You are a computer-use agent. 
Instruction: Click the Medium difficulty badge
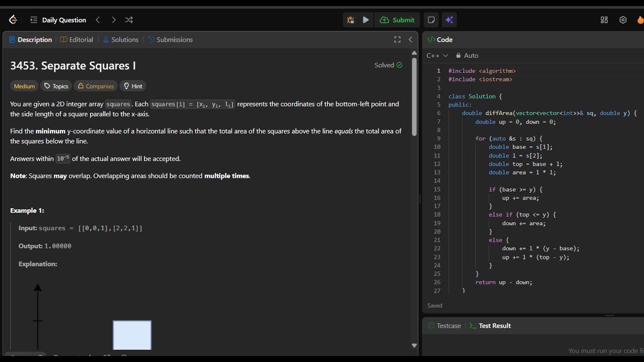click(x=24, y=86)
